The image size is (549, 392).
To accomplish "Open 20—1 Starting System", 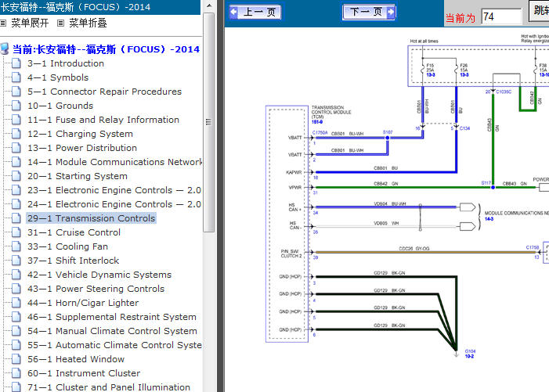I will 78,176.
